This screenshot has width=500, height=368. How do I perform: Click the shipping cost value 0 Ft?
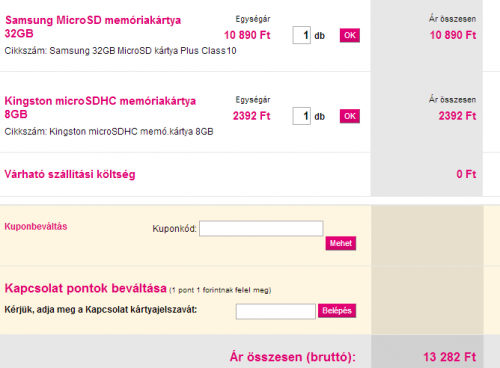click(x=466, y=174)
